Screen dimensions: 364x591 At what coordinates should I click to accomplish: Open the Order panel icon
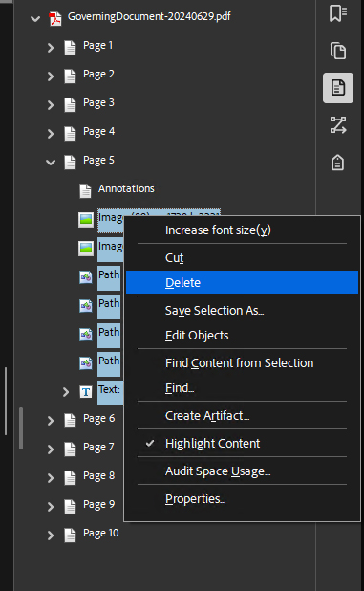(x=338, y=125)
